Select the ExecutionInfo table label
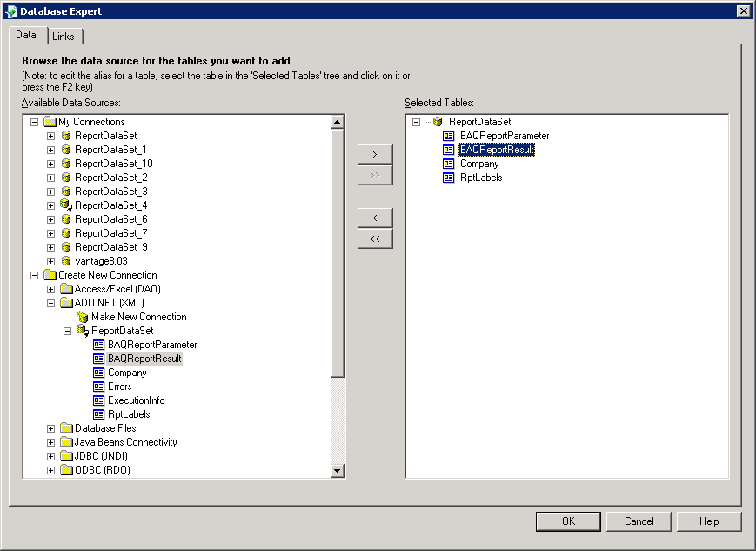756x551 pixels. [x=137, y=400]
